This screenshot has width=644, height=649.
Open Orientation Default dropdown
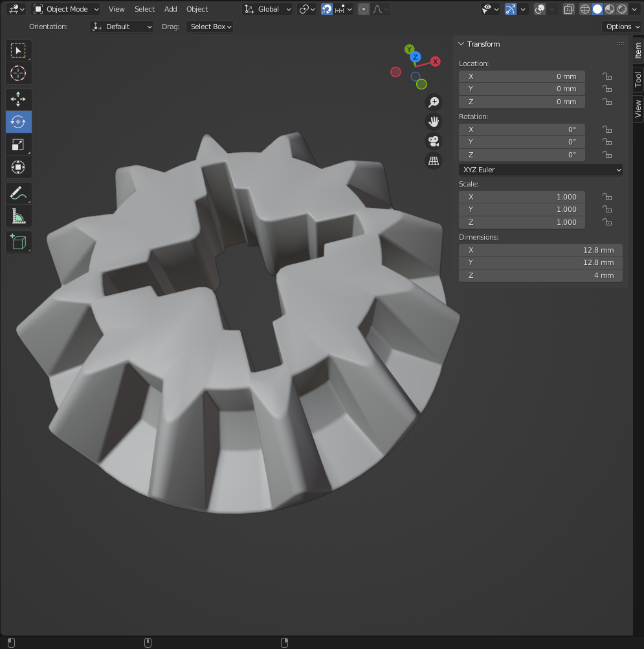(122, 27)
